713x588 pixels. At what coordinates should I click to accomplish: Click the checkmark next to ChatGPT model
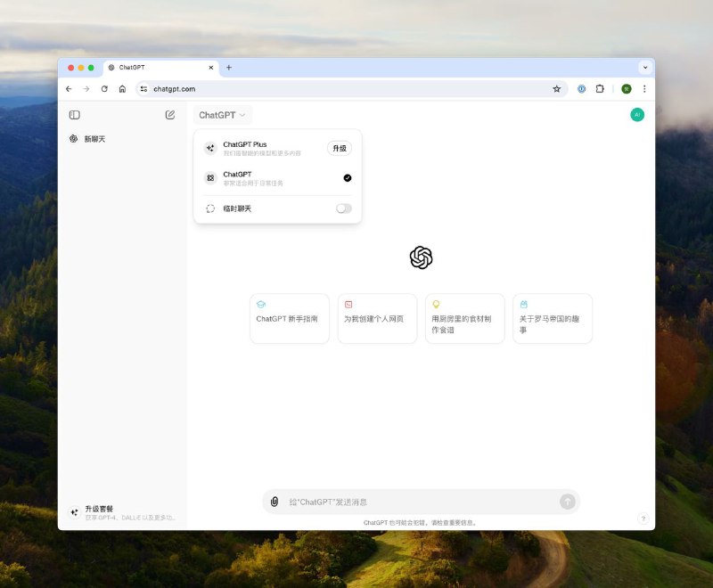pyautogui.click(x=348, y=178)
